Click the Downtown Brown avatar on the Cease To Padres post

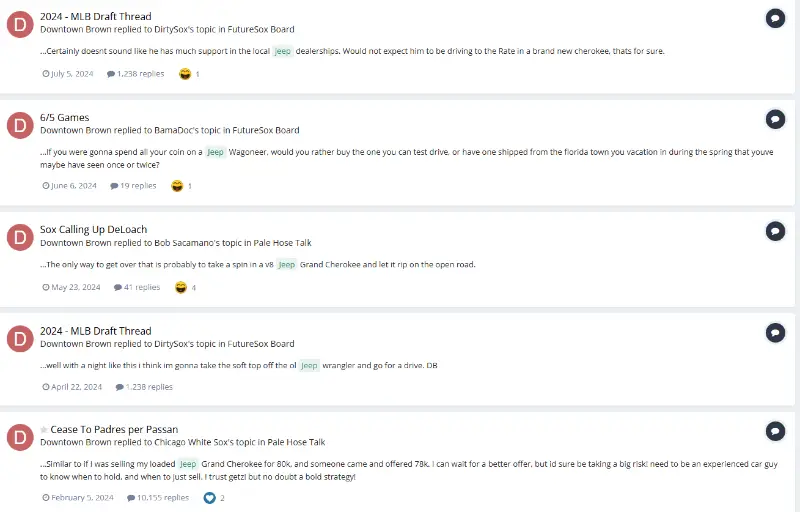[x=20, y=437]
